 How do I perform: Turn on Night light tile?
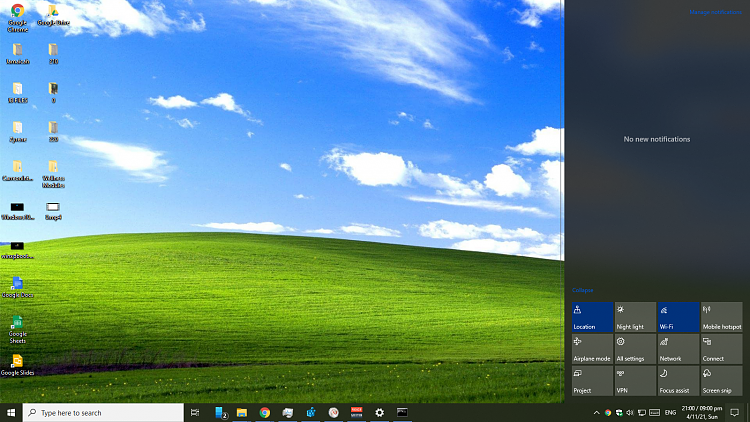click(x=635, y=317)
